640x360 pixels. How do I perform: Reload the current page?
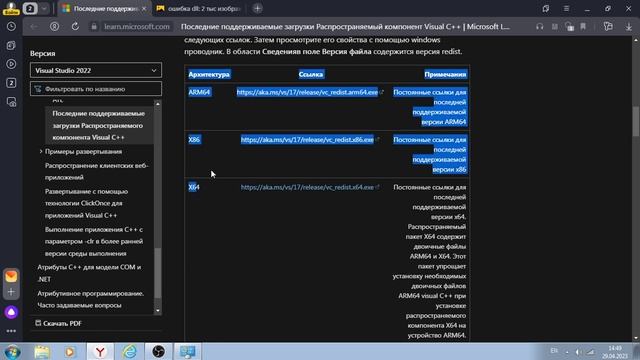point(75,27)
